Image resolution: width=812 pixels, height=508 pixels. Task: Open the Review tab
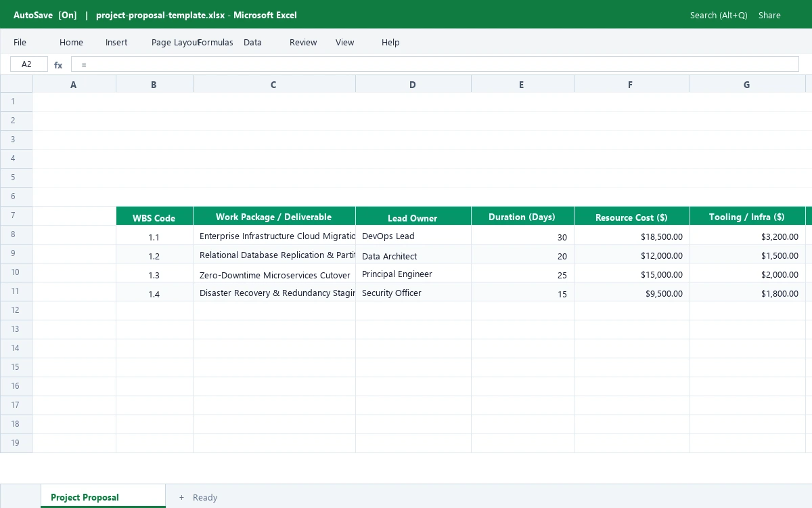coord(303,42)
